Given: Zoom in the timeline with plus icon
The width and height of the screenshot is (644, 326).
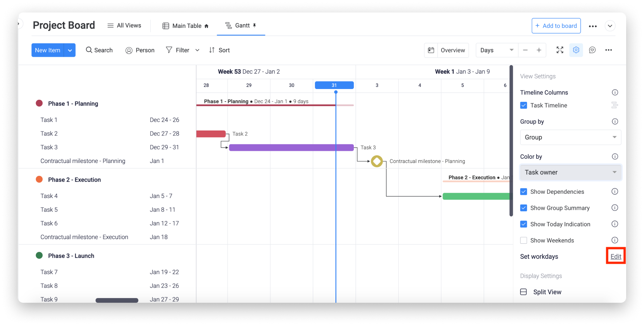Looking at the screenshot, I should point(539,50).
